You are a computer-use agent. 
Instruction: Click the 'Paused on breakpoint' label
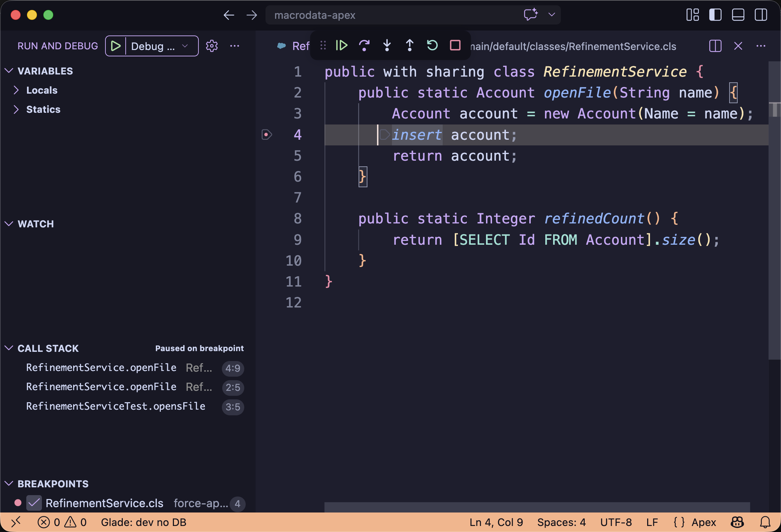200,348
